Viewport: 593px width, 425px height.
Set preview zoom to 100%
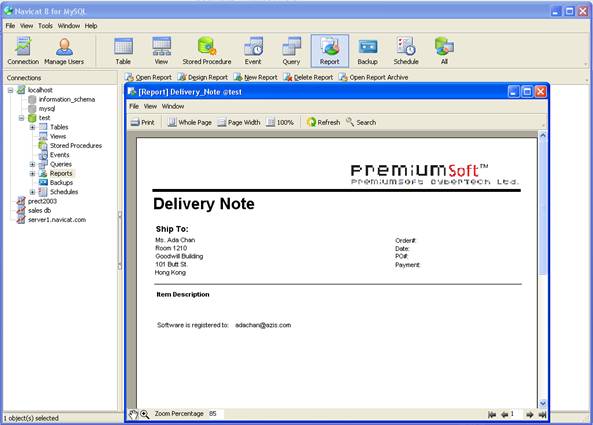pos(280,123)
